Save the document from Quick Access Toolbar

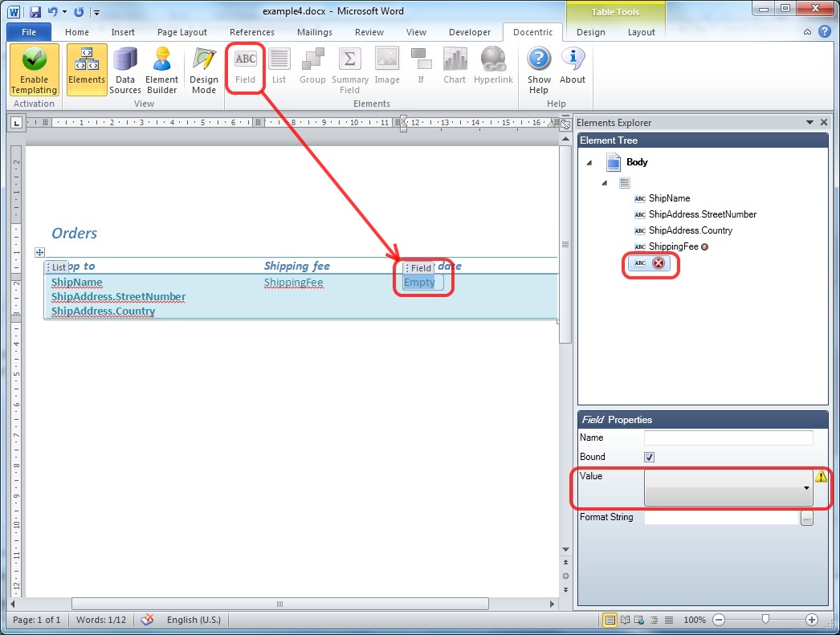(x=35, y=11)
